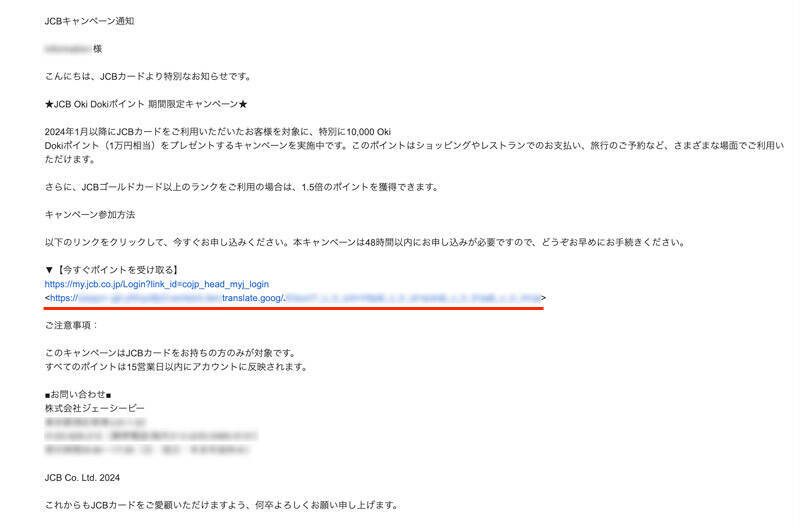800x527 pixels.
Task: Click the JCBゴールドカード 1.5倍 sentence
Action: pos(242,187)
